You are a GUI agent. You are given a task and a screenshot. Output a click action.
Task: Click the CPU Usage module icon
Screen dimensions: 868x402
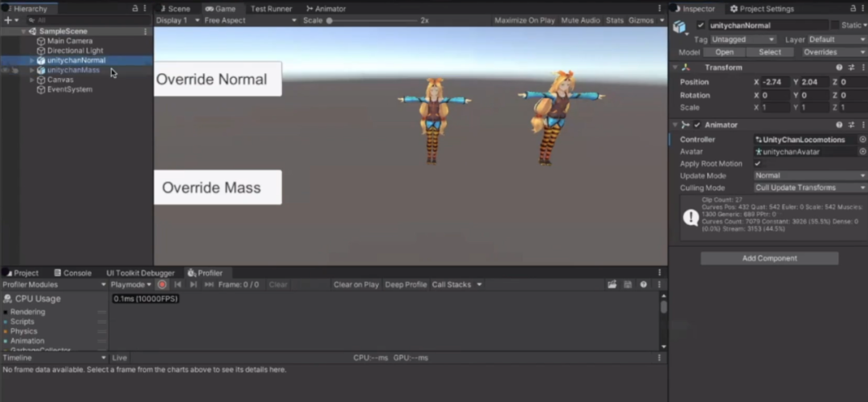pos(7,299)
